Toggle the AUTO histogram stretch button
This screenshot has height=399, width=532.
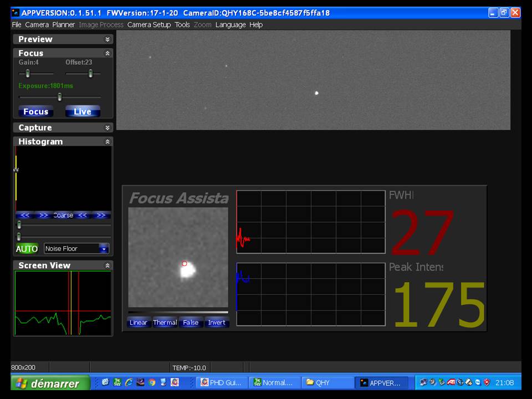pos(27,249)
